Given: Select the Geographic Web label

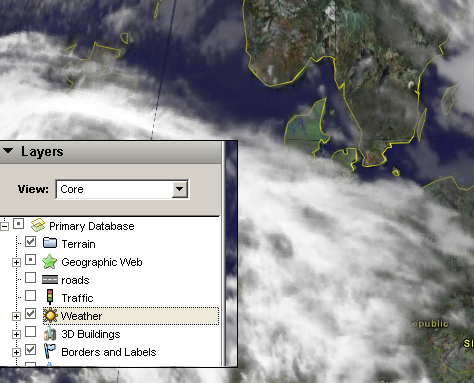Looking at the screenshot, I should pyautogui.click(x=102, y=262).
